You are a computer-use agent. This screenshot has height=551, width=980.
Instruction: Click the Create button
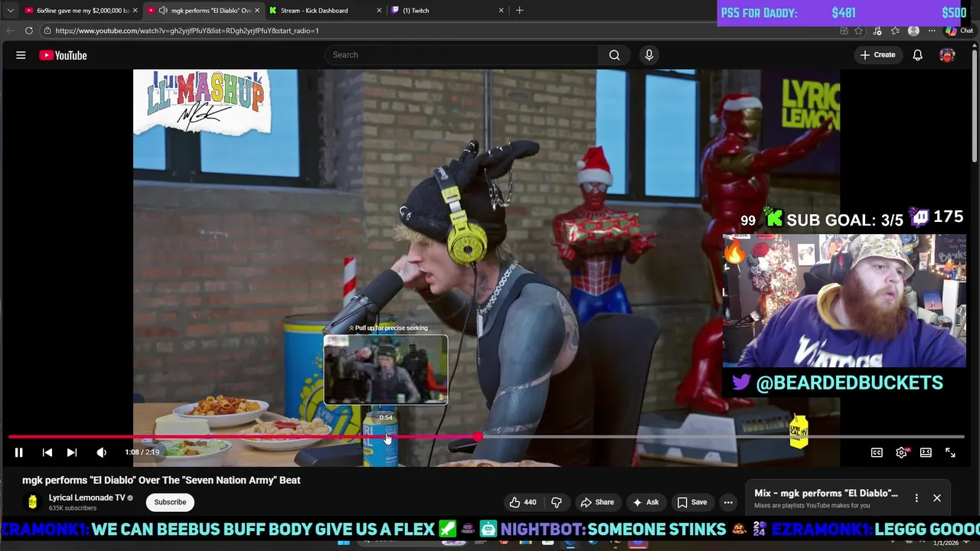tap(877, 55)
